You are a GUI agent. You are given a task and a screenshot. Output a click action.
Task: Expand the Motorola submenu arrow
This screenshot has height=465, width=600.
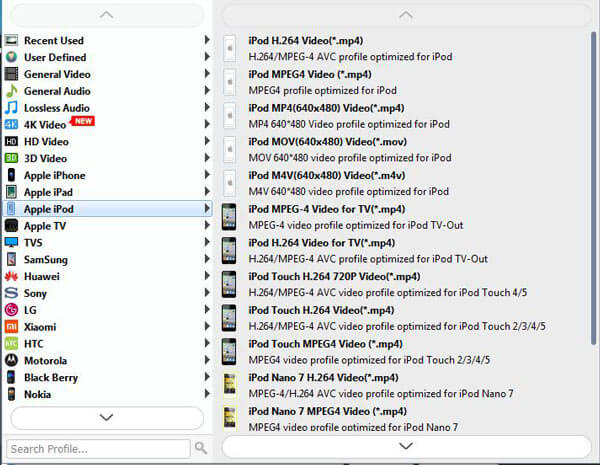click(207, 360)
